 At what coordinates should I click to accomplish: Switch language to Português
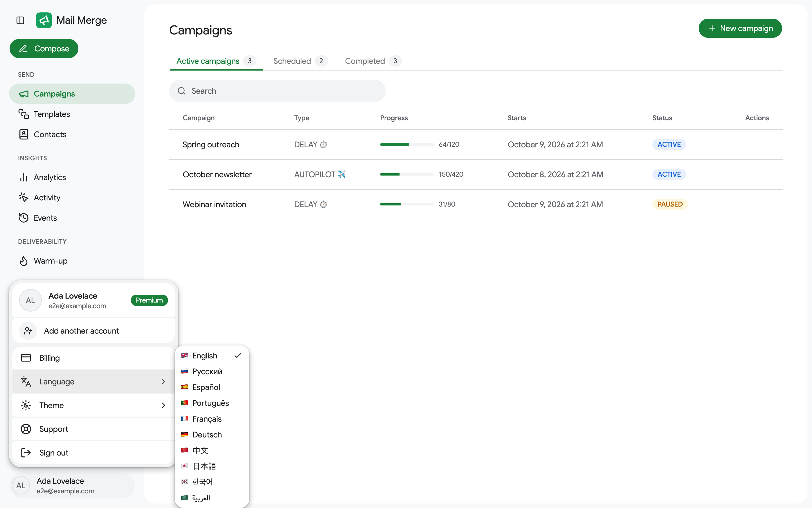(212, 403)
